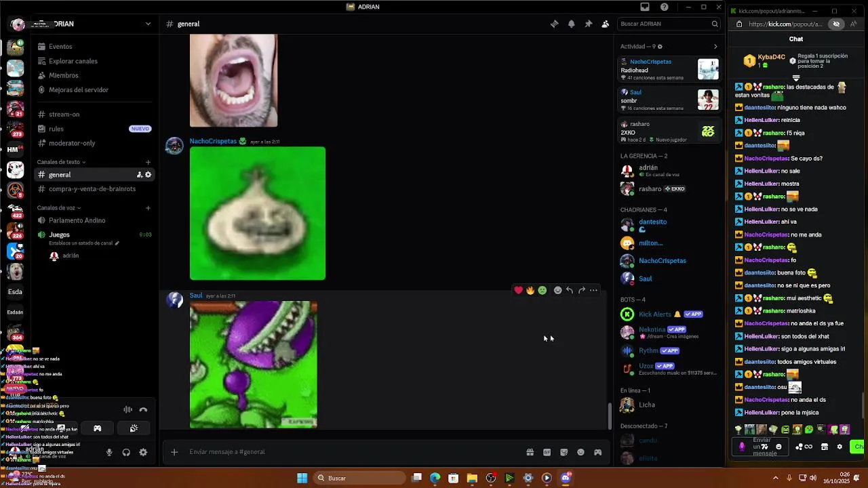Screen dimensions: 868x488
Task: Open Windows Start menu
Action: point(302,478)
